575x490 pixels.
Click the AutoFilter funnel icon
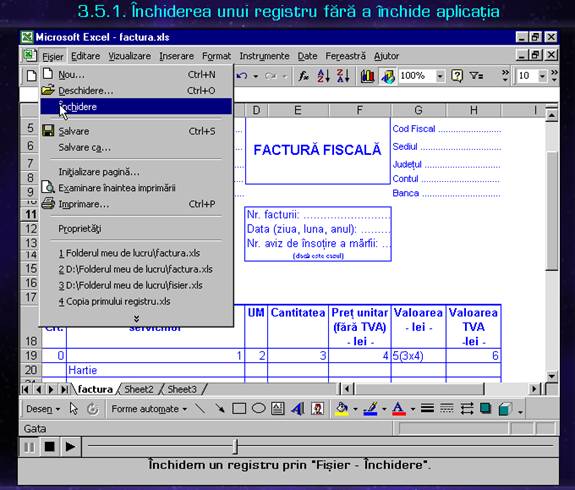[x=476, y=76]
